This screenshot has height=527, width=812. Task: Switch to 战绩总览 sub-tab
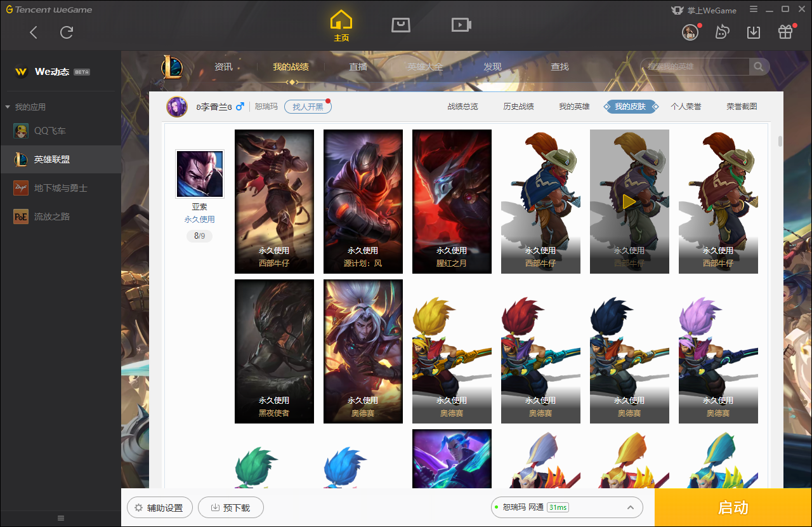click(463, 107)
